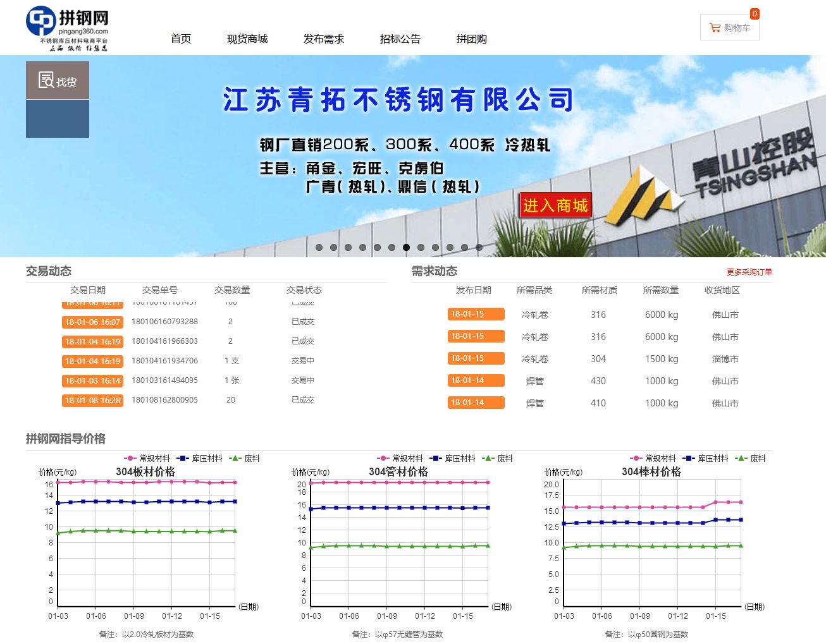Click order number 180106160793288
Image resolution: width=826 pixels, height=644 pixels.
pos(164,322)
